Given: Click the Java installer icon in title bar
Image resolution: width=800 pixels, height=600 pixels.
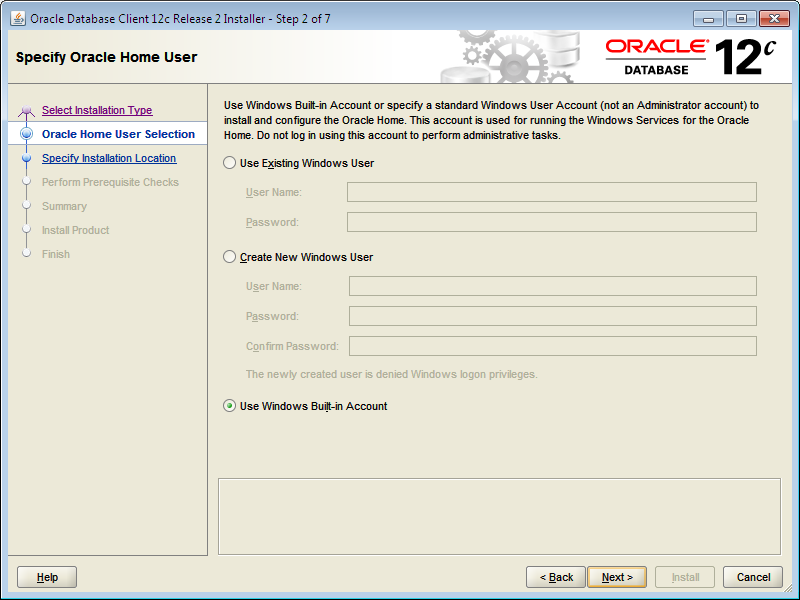Looking at the screenshot, I should [x=18, y=18].
